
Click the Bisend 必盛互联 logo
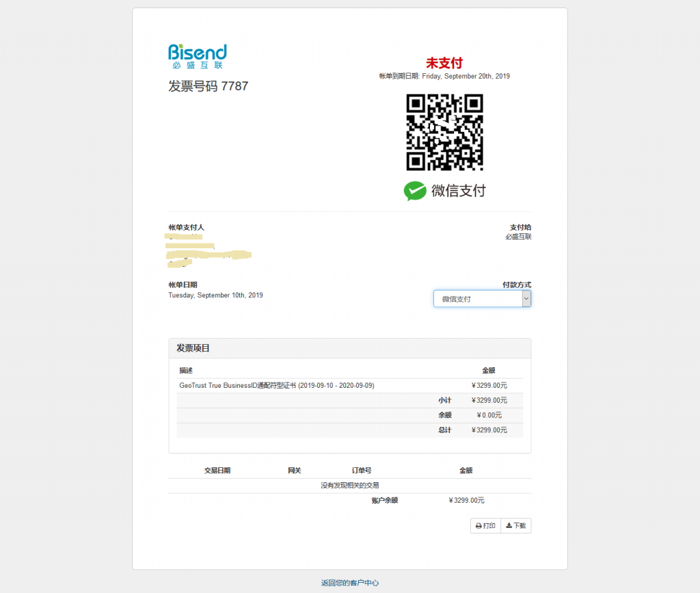coord(198,56)
